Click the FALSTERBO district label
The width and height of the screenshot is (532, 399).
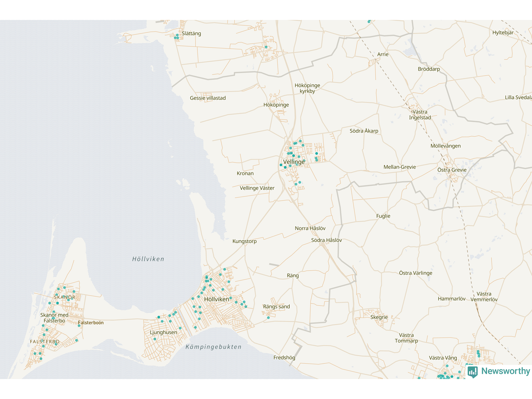click(44, 342)
